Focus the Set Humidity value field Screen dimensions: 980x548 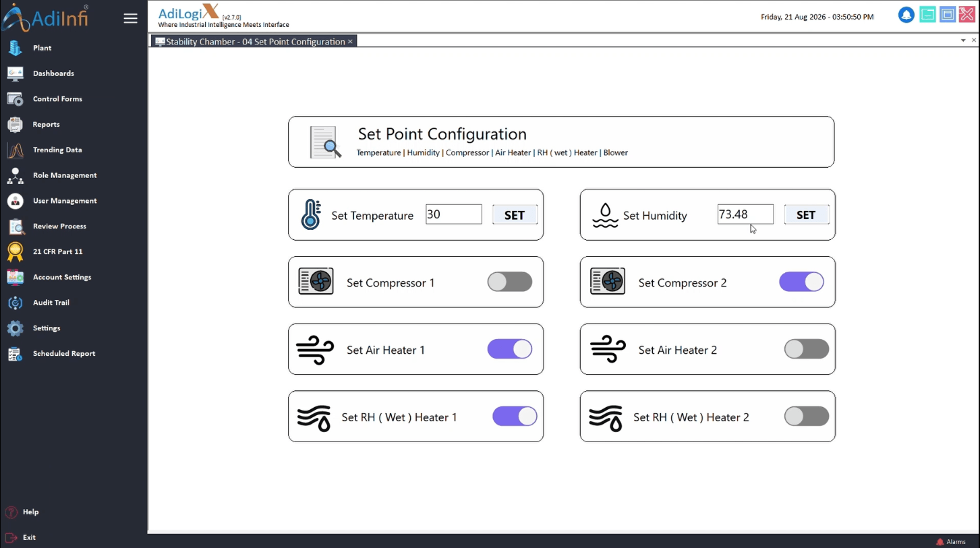pos(745,214)
